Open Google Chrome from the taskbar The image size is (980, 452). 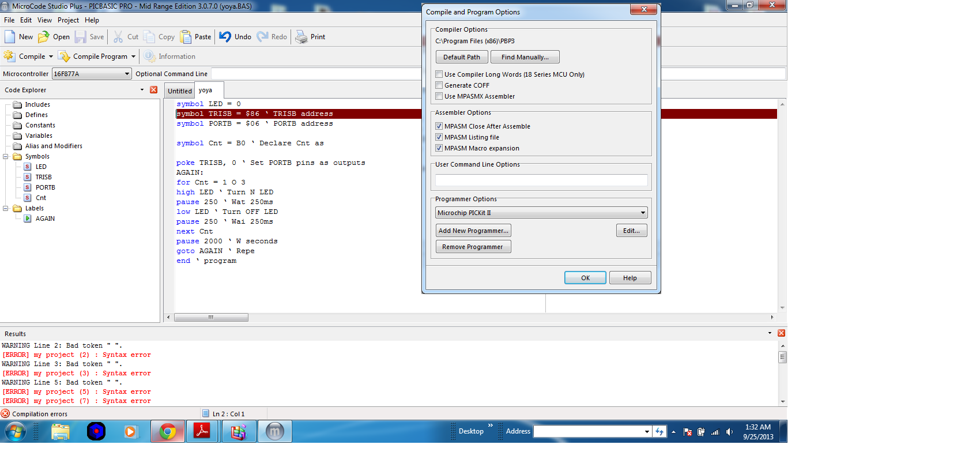[x=168, y=431]
